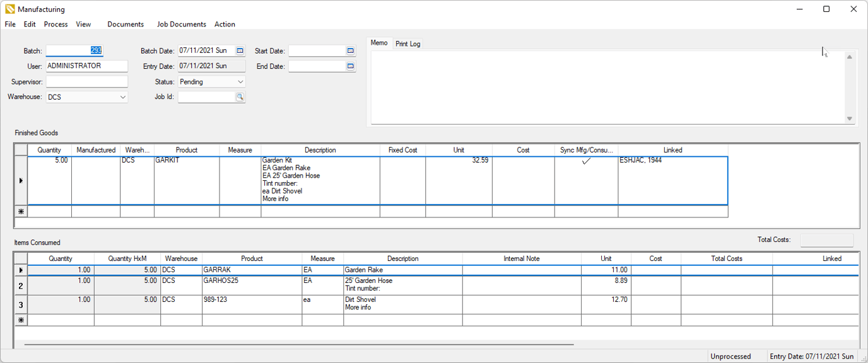Click the row selector arrow for GARRAK row

[x=21, y=270]
